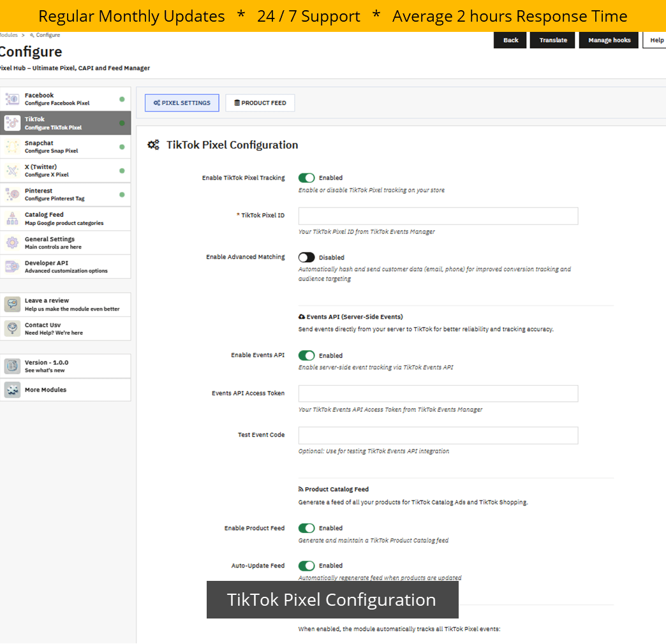Screen dimensions: 666x644
Task: Toggle the Enable Events API switch
Action: [x=306, y=355]
